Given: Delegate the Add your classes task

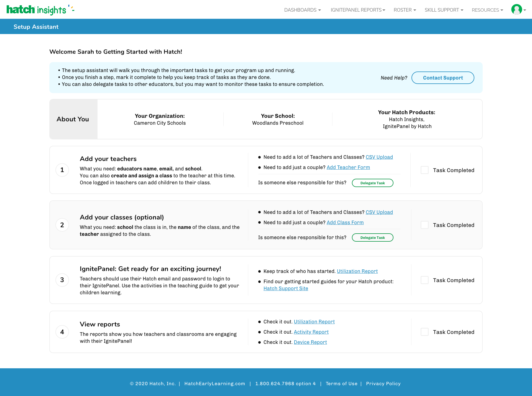Looking at the screenshot, I should pos(373,237).
